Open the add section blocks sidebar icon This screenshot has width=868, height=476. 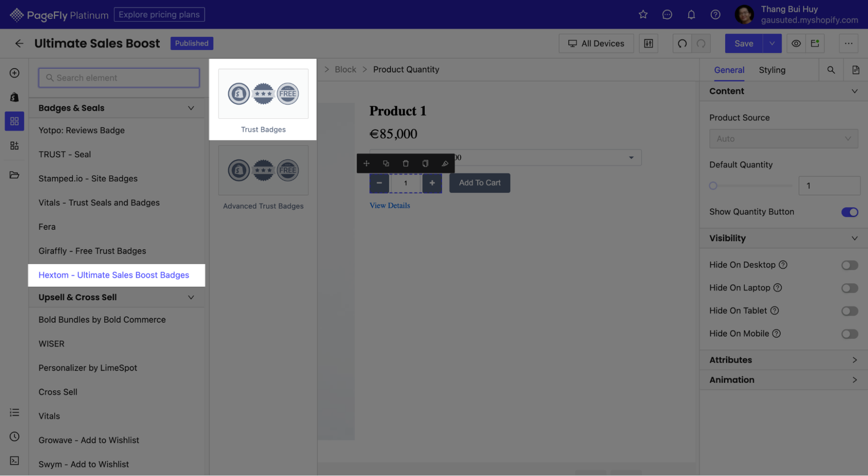click(x=14, y=145)
